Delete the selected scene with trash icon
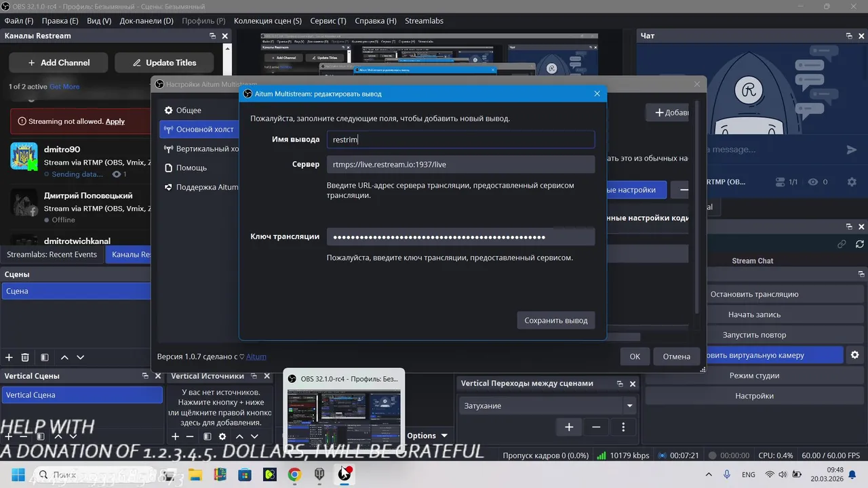This screenshot has width=868, height=488. tap(25, 357)
